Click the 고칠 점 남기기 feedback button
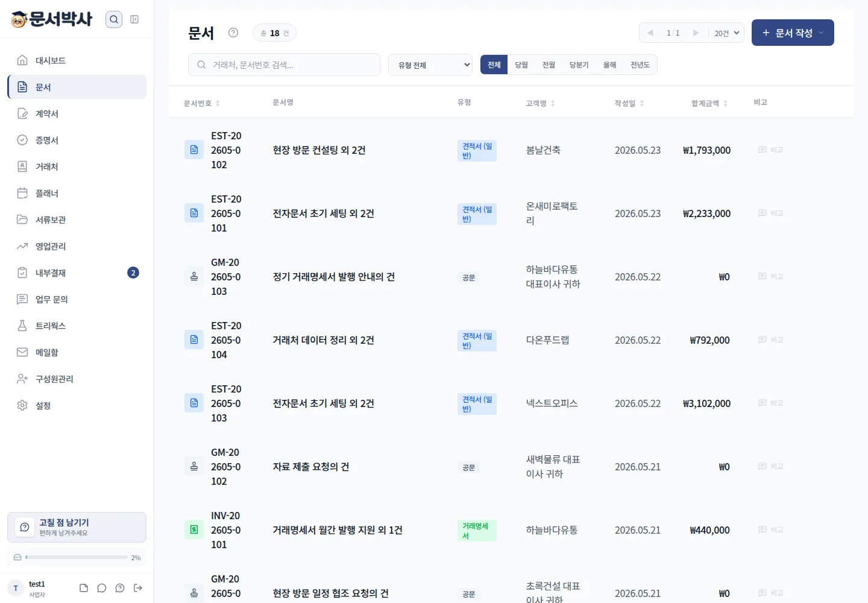Screen dimensions: 868x603 point(77,527)
